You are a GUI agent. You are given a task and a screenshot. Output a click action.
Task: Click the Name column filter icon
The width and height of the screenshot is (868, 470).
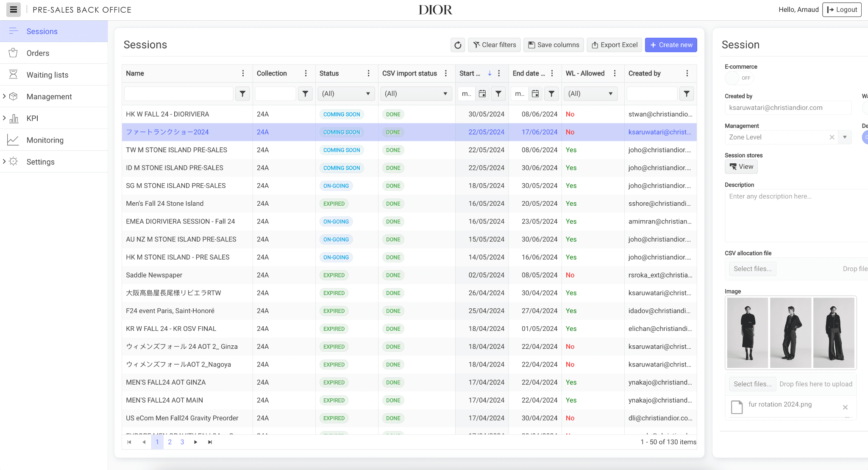click(x=242, y=94)
